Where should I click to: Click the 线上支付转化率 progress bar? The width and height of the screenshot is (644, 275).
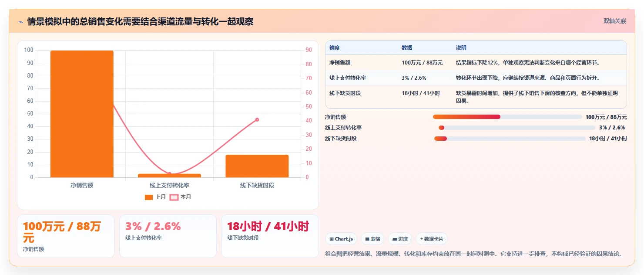[x=517, y=128]
